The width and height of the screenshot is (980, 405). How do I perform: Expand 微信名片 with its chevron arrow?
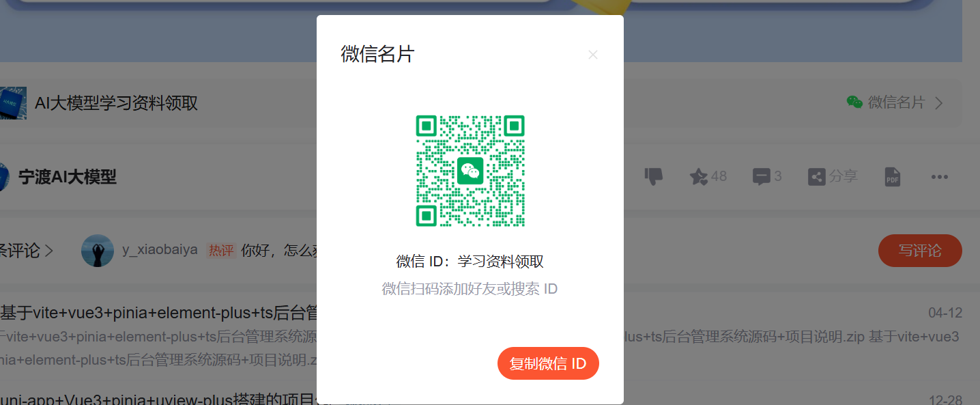938,102
